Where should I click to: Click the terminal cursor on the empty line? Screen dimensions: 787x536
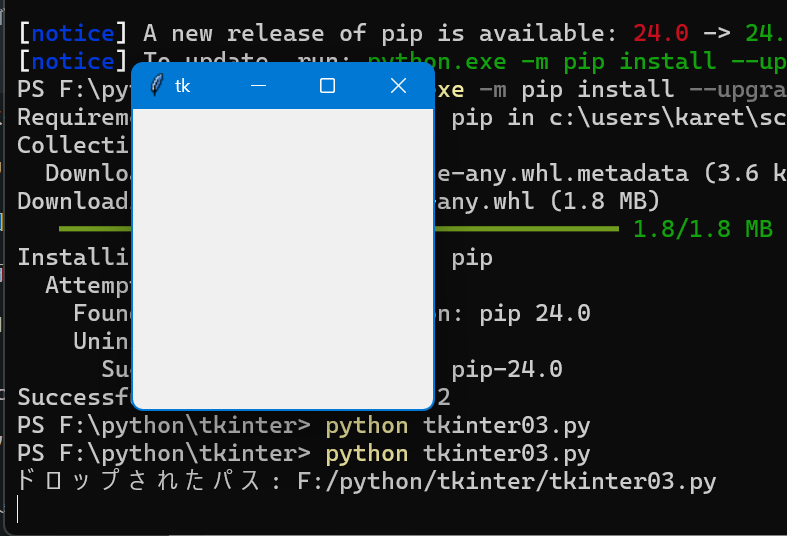pyautogui.click(x=18, y=509)
